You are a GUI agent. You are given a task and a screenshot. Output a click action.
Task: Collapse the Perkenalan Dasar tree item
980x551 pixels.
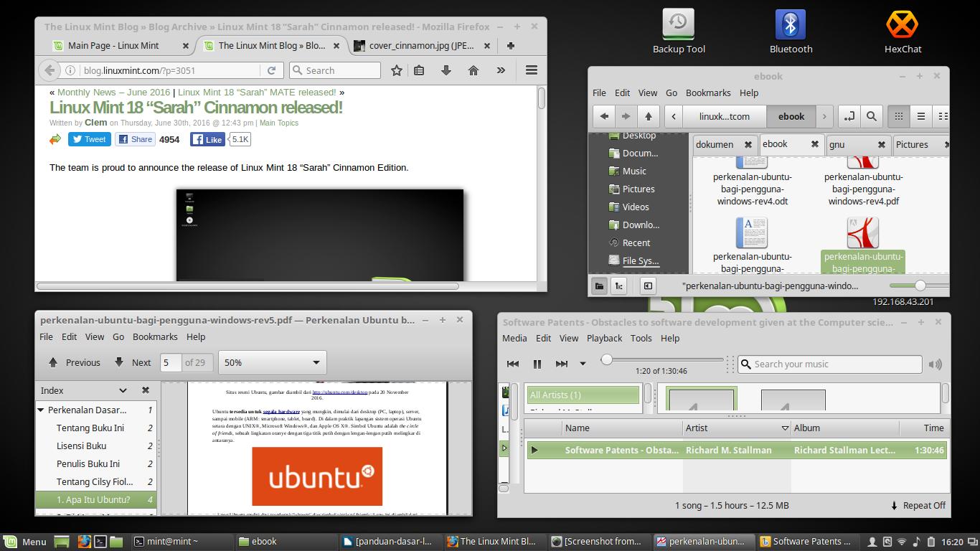coord(41,410)
